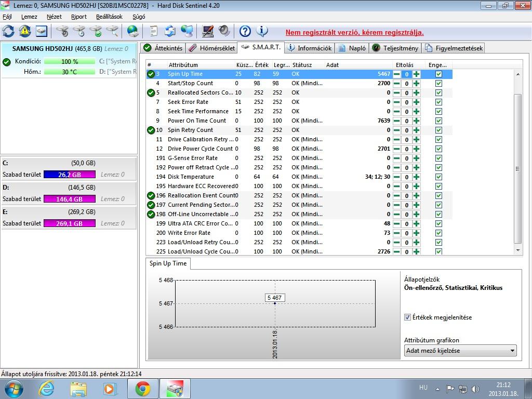Click the Státusz column header
Screen dimensions: 532x399
[308, 65]
